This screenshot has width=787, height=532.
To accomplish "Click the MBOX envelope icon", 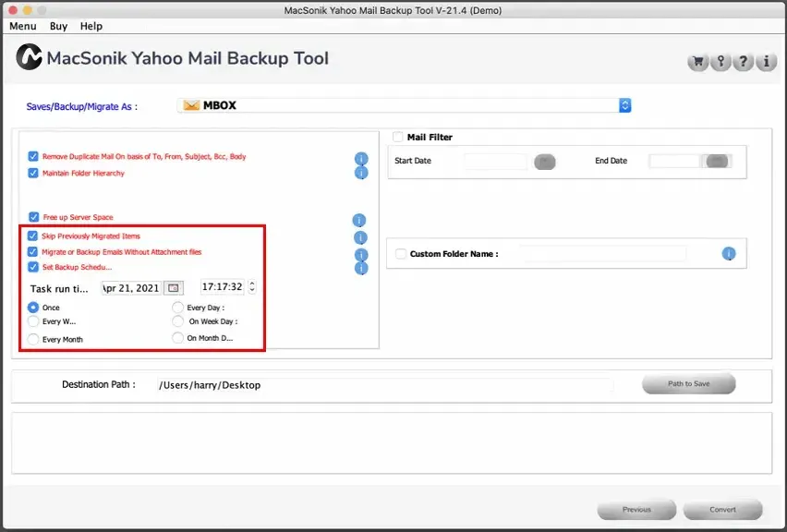I will pyautogui.click(x=191, y=105).
